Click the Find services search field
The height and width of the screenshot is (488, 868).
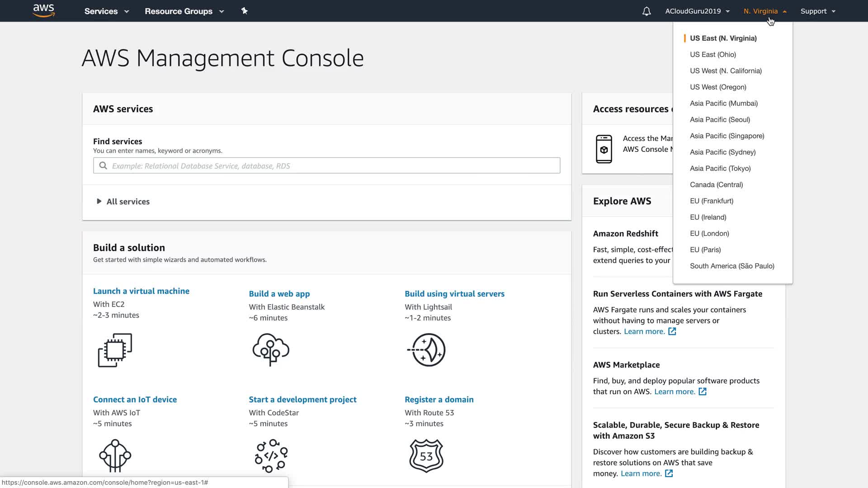(x=326, y=166)
